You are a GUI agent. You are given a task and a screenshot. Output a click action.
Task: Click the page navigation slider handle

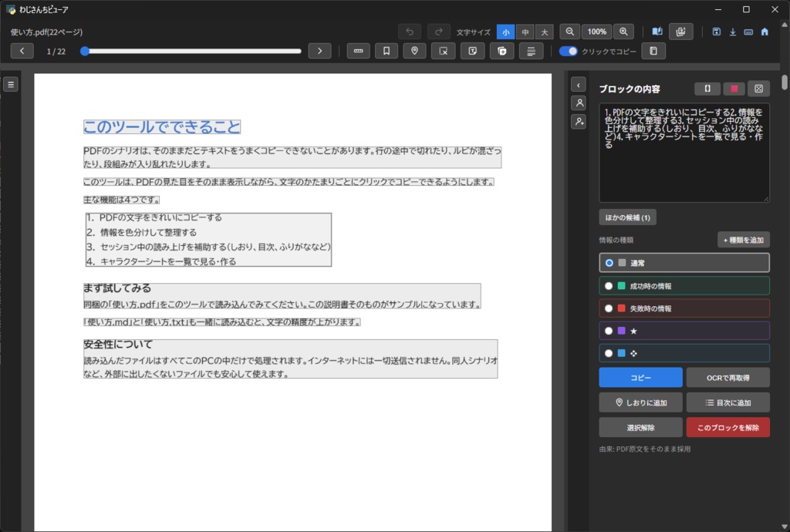tap(85, 51)
